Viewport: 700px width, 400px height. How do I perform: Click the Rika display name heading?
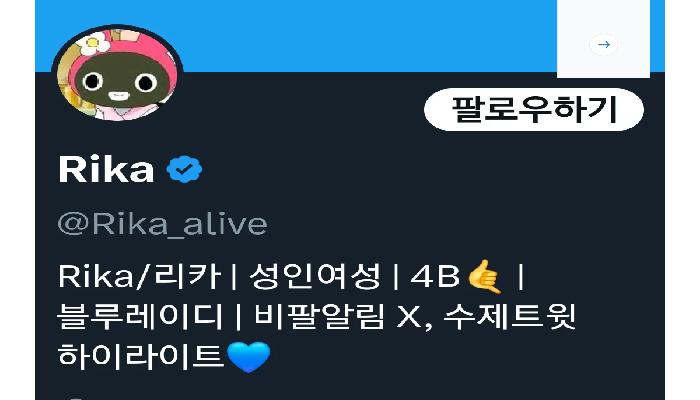(106, 170)
